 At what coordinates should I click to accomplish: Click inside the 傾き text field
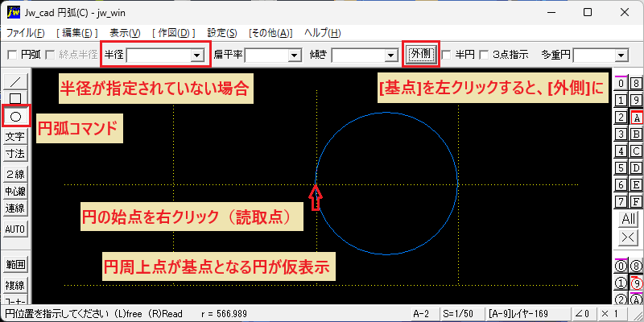357,55
